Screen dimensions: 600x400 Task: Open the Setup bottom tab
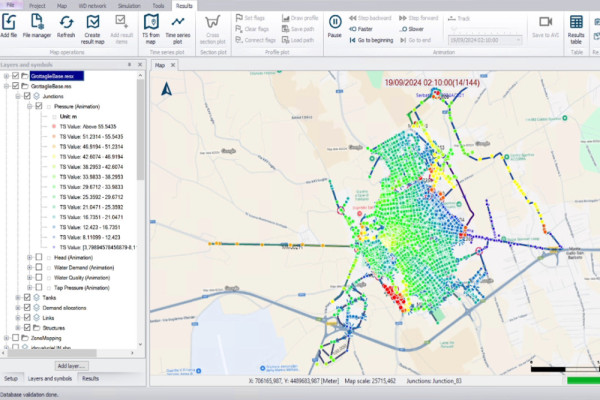(x=11, y=379)
